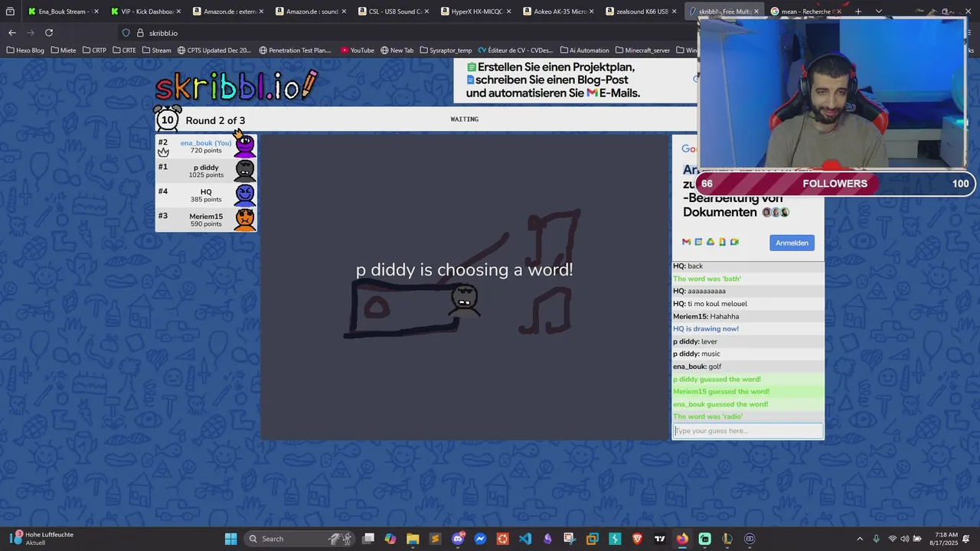Launch Copilot from the taskbar
The width and height of the screenshot is (980, 551).
pyautogui.click(x=390, y=539)
